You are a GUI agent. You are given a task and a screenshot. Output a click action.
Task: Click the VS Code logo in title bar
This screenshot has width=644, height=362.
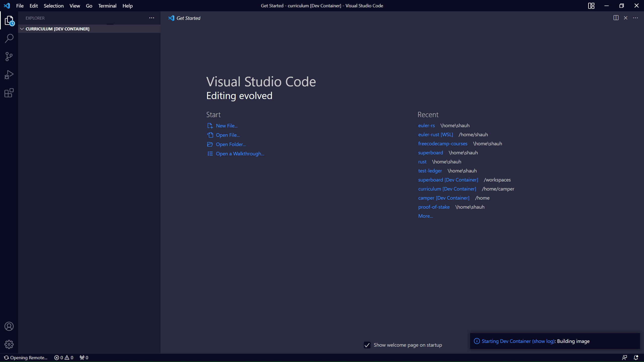click(x=7, y=6)
